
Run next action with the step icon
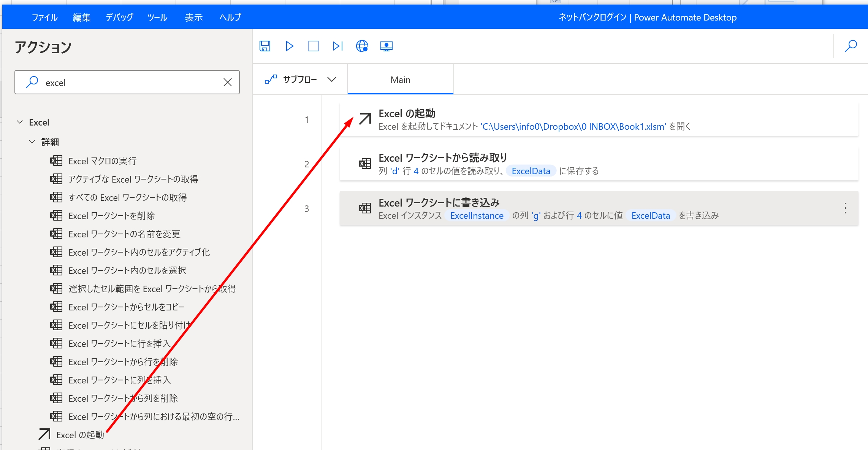click(338, 46)
